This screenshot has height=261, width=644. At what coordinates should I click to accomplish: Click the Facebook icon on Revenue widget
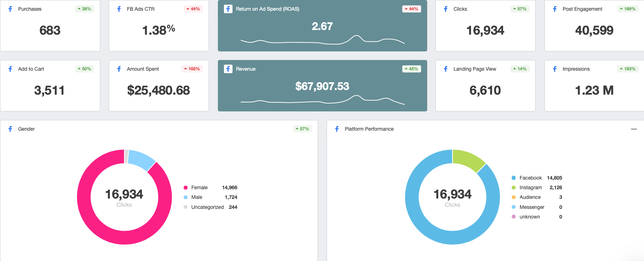click(228, 69)
